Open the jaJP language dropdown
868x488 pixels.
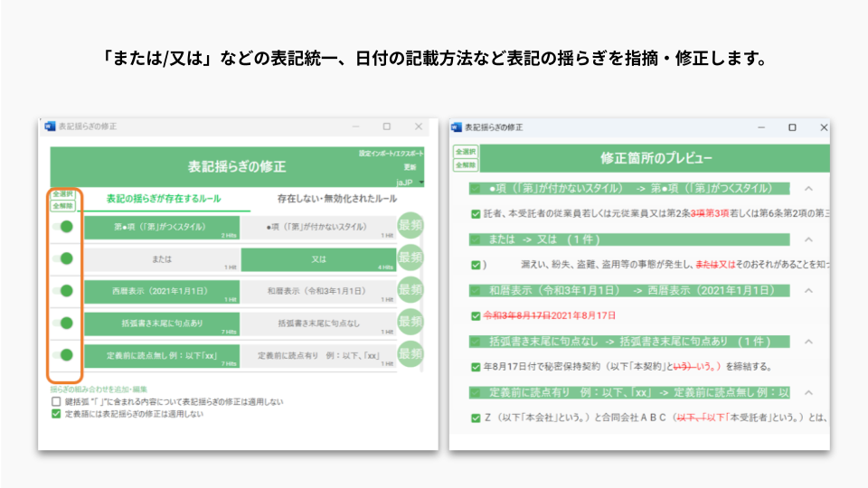pyautogui.click(x=410, y=182)
